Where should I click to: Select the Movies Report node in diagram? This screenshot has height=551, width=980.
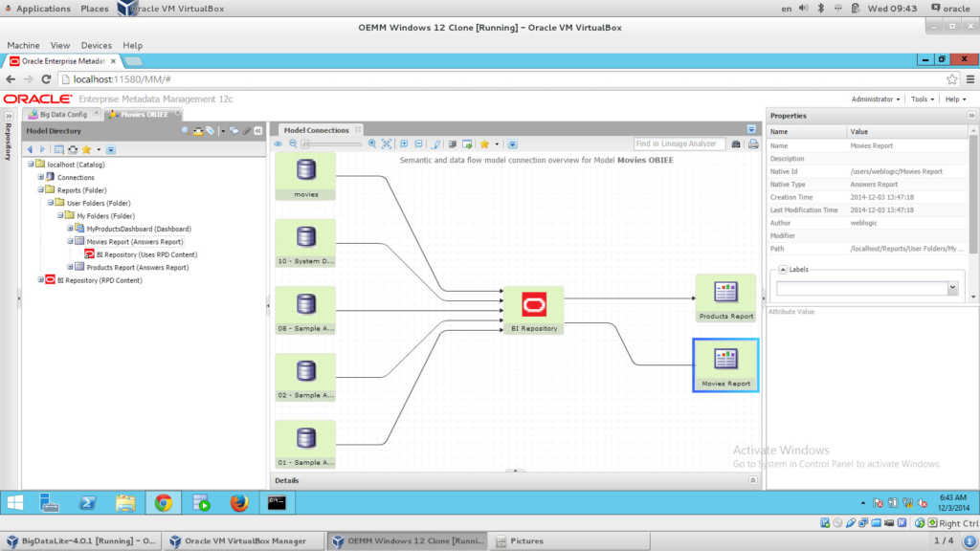pyautogui.click(x=725, y=365)
